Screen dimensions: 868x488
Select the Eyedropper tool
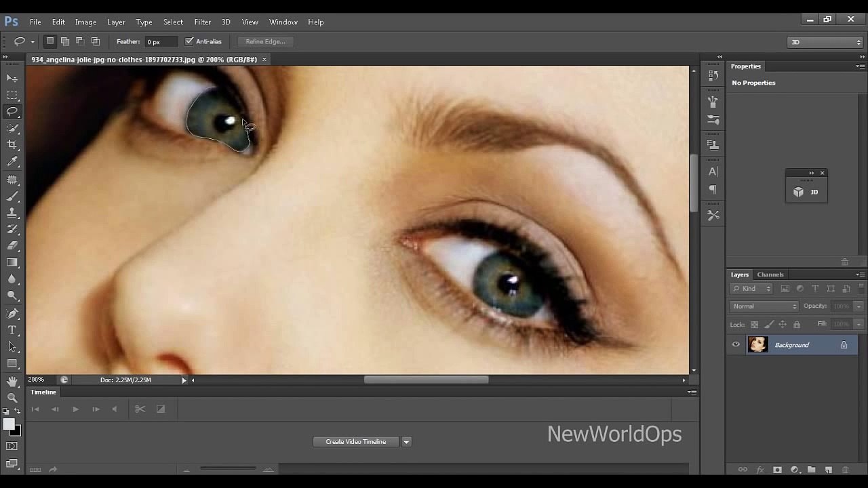point(12,161)
